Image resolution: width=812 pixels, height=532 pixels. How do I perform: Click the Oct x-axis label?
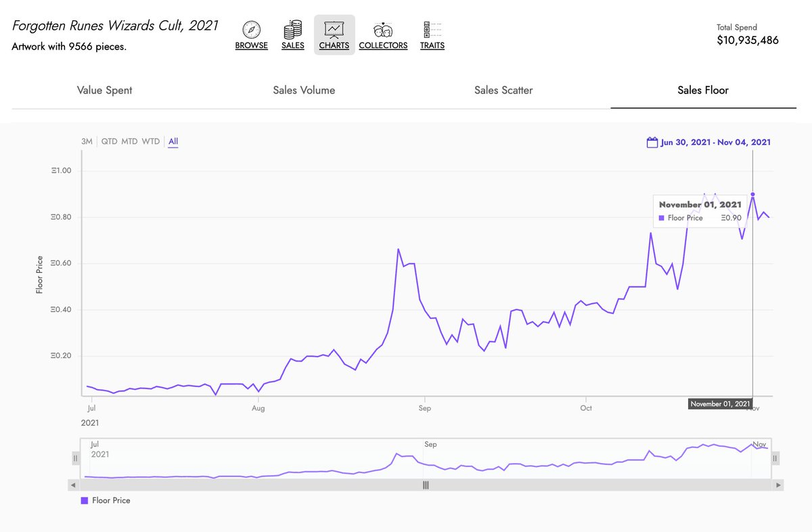[x=586, y=408]
